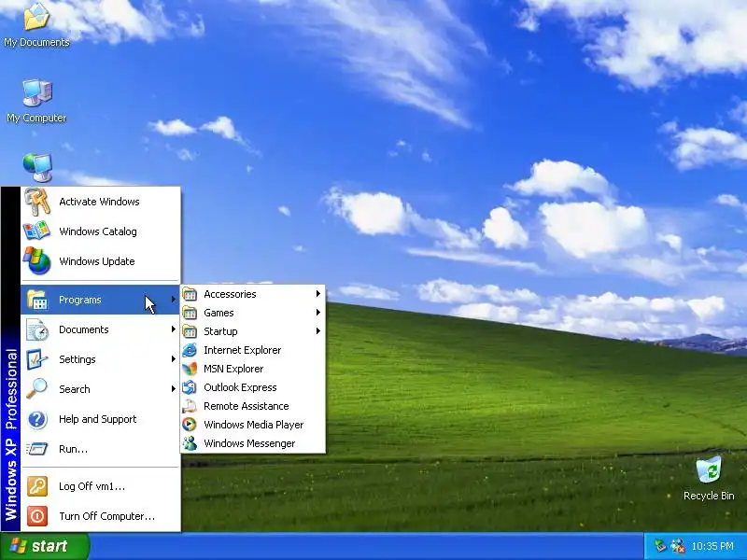
Task: Click the Run dialog icon
Action: point(36,449)
